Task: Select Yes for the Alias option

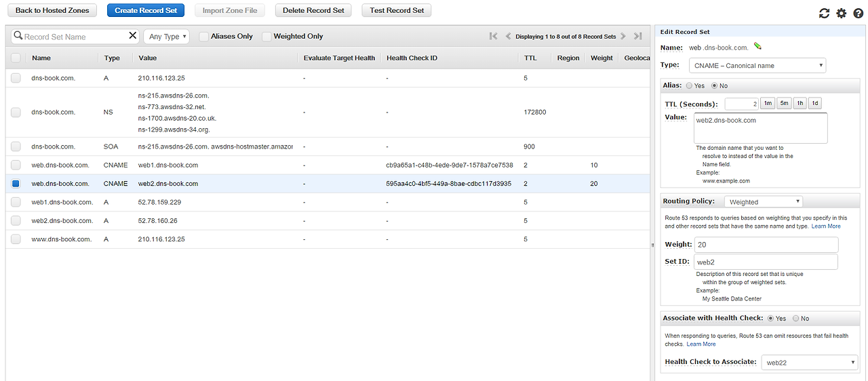Action: point(690,86)
